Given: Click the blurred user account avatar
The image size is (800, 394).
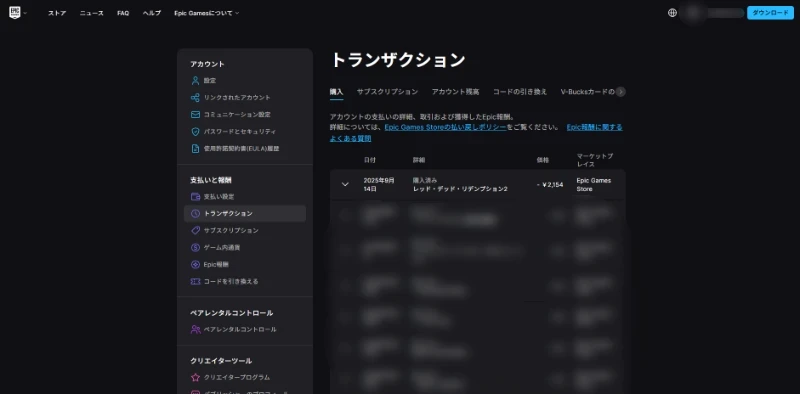Looking at the screenshot, I should coord(692,13).
